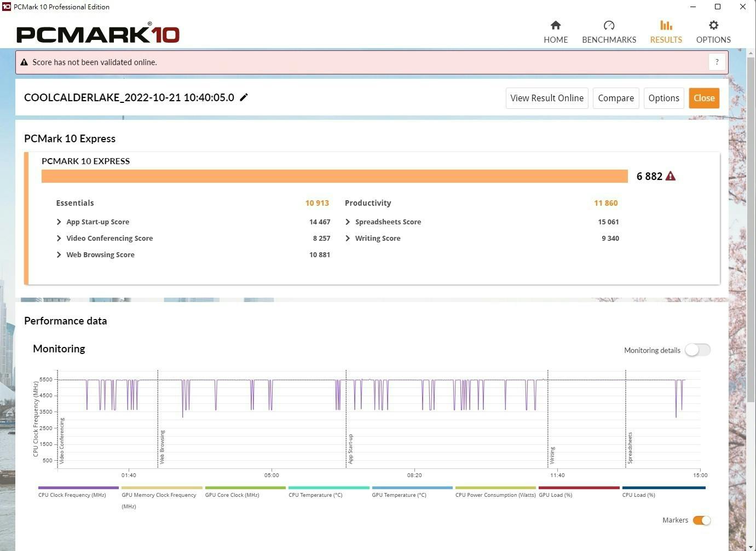The height and width of the screenshot is (551, 756).
Task: Click the warning icon in validation banner
Action: 24,62
